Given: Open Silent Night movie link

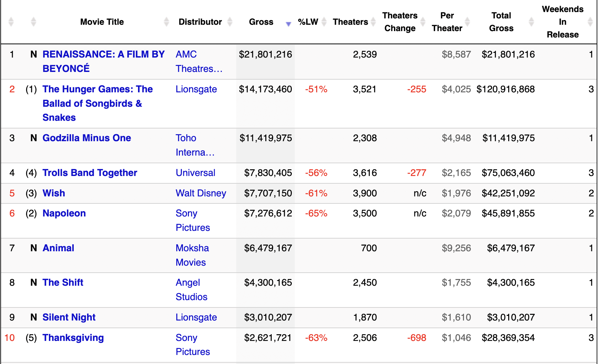Looking at the screenshot, I should tap(69, 317).
